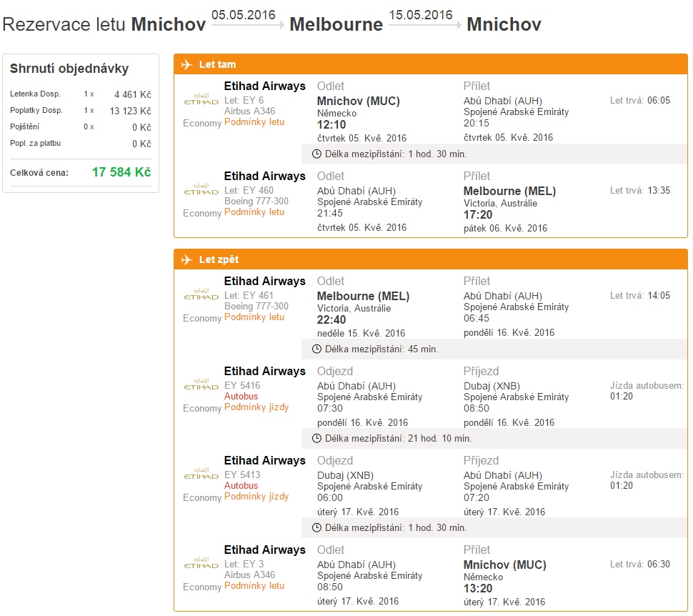Image resolution: width=693 pixels, height=616 pixels.
Task: Click the arrival date pátek 06. Kvě. 2016
Action: click(505, 228)
